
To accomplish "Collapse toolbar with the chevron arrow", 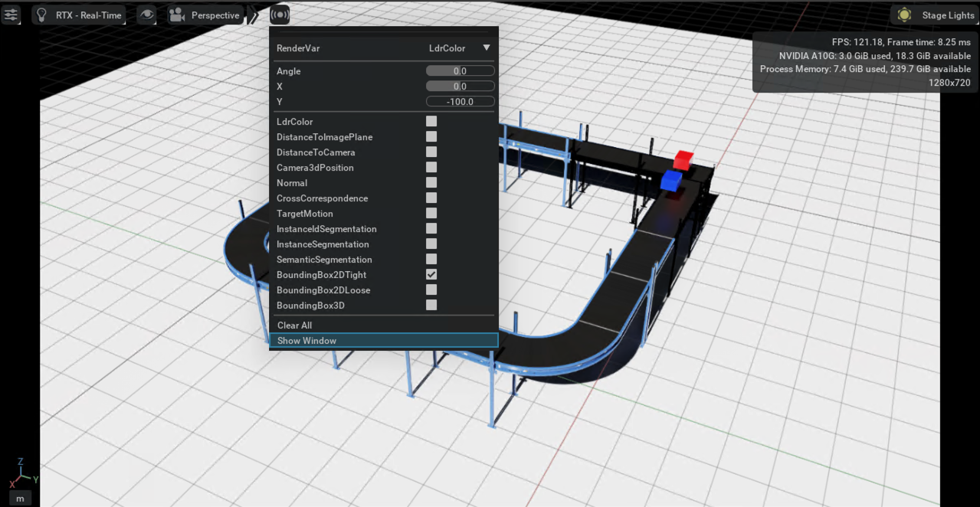I will 254,15.
